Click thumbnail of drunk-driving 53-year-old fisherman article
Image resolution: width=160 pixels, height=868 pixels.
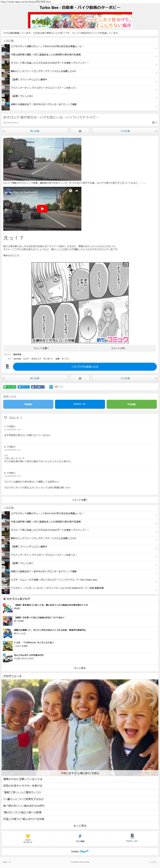point(6,57)
